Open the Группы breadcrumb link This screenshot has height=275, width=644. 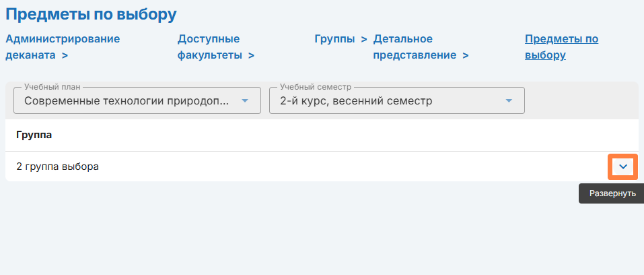coord(334,38)
